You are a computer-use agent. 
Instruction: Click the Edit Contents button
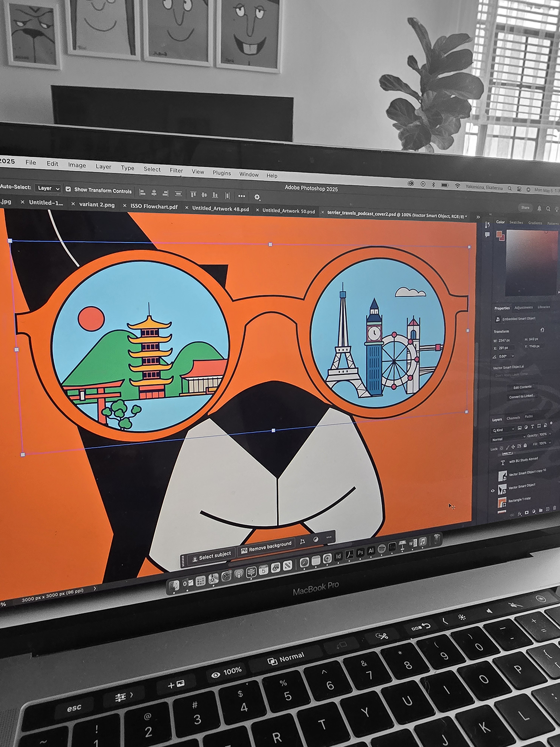(x=522, y=387)
